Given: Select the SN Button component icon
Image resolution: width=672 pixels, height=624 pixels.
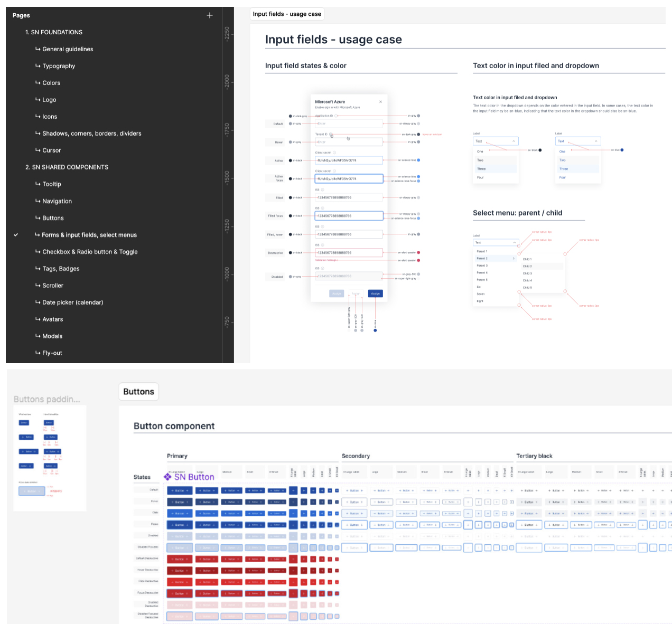Looking at the screenshot, I should 167,477.
